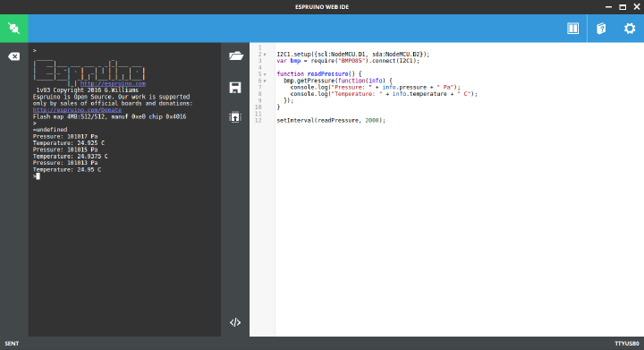
Task: Click the TTYUSB0 port status label
Action: tap(627, 344)
